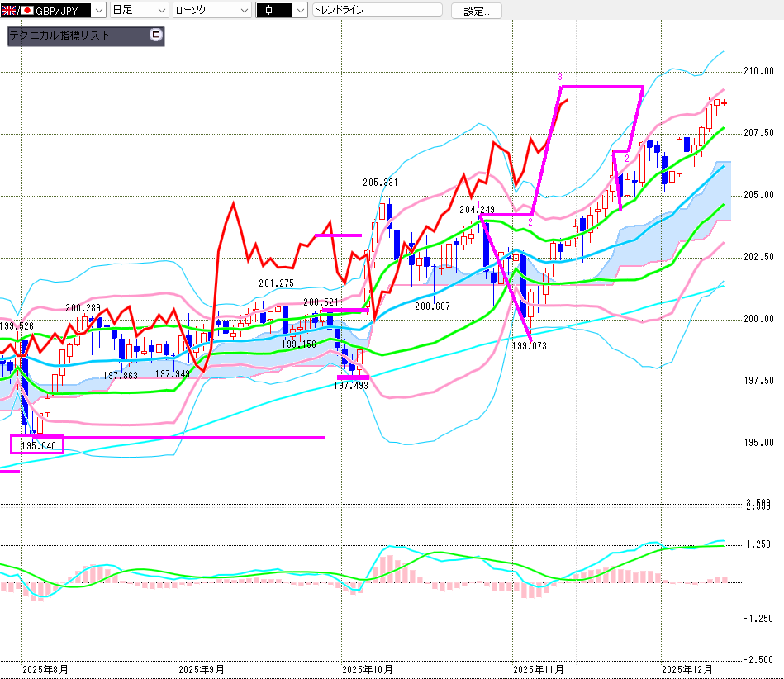Select the magenta wave label 3 at top
The image size is (784, 679).
point(560,77)
